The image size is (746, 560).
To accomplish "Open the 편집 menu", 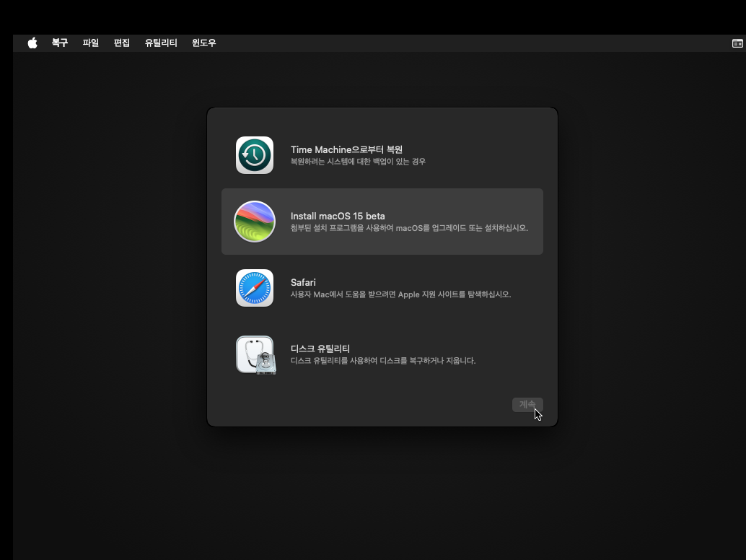I will 122,43.
